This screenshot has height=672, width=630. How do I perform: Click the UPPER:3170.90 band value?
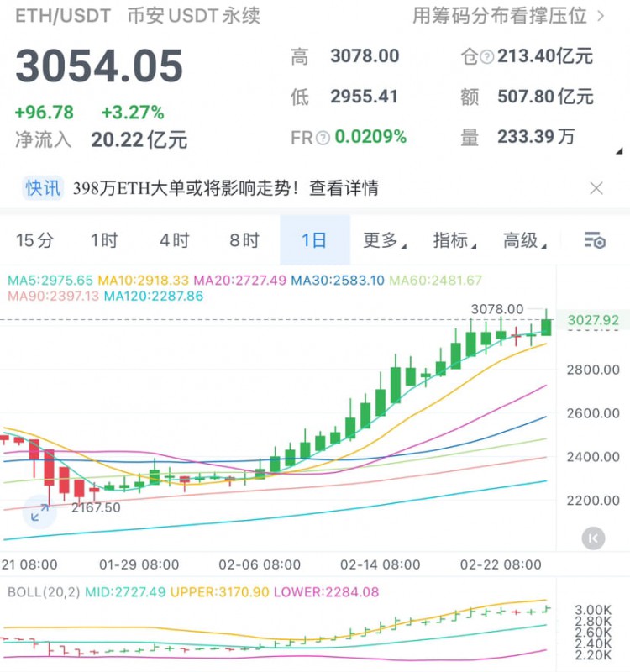coord(219,592)
